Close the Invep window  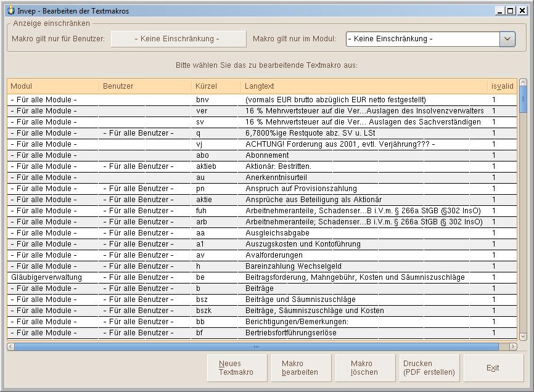pyautogui.click(x=522, y=11)
